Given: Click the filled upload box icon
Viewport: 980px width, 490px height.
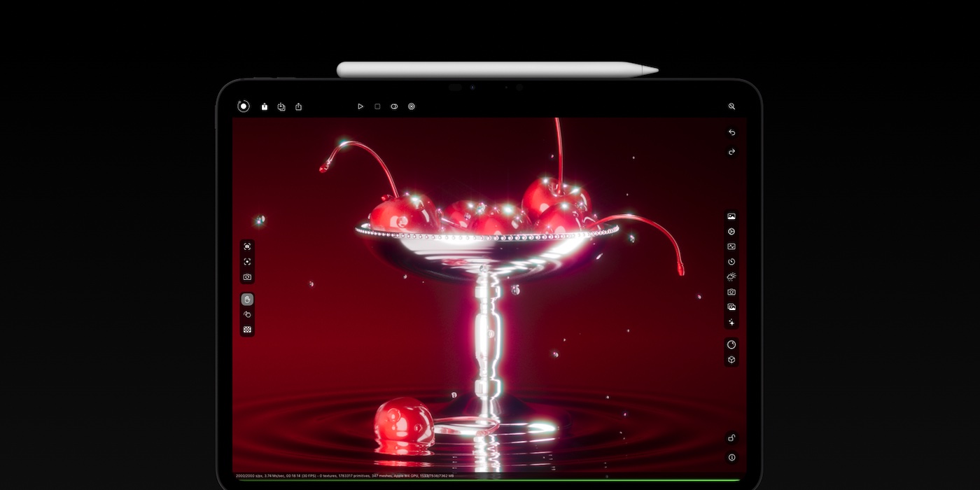Looking at the screenshot, I should 265,106.
